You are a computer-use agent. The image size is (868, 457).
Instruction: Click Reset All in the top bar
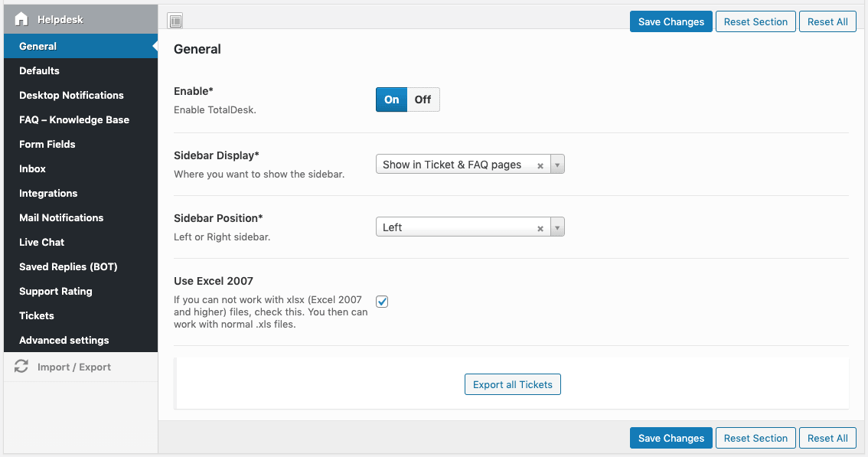coord(827,21)
